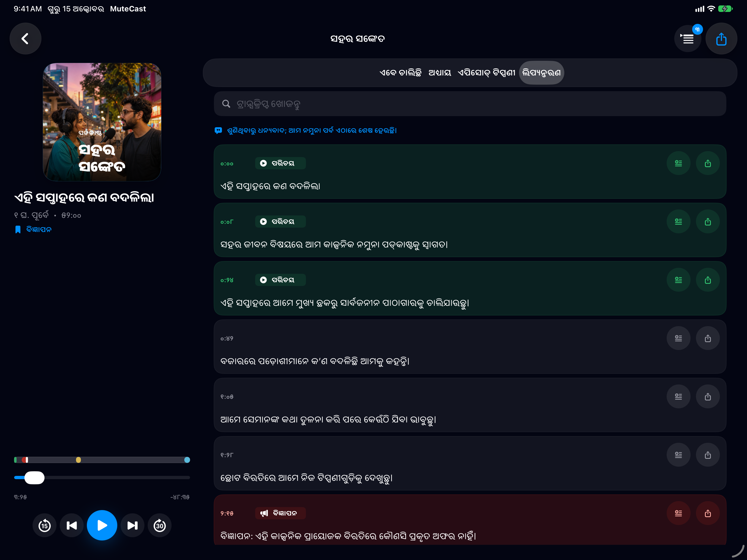
Task: Tap the blue transcript note above the list
Action: [x=305, y=131]
